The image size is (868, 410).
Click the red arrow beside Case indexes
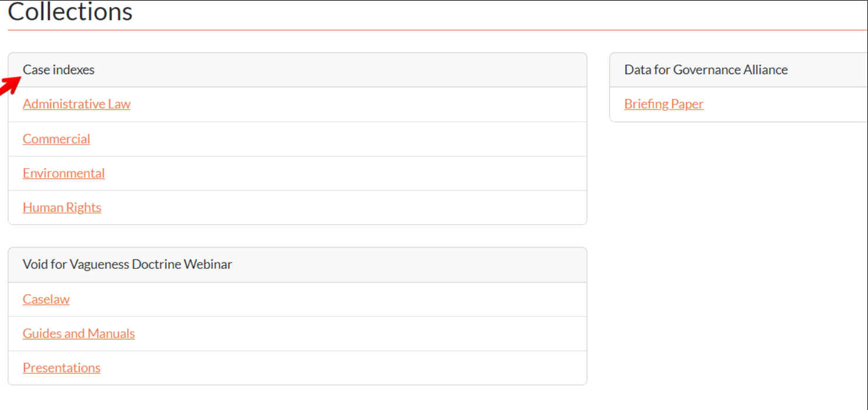point(8,85)
